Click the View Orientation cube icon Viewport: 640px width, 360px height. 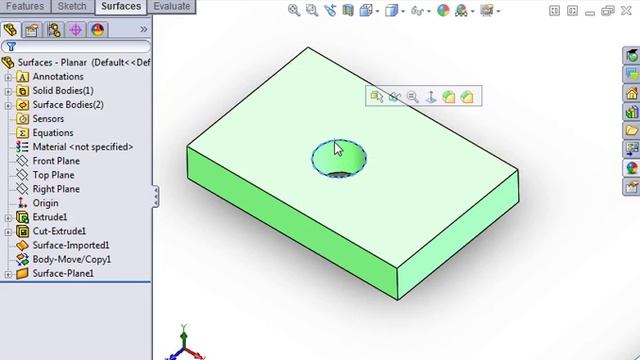365,10
